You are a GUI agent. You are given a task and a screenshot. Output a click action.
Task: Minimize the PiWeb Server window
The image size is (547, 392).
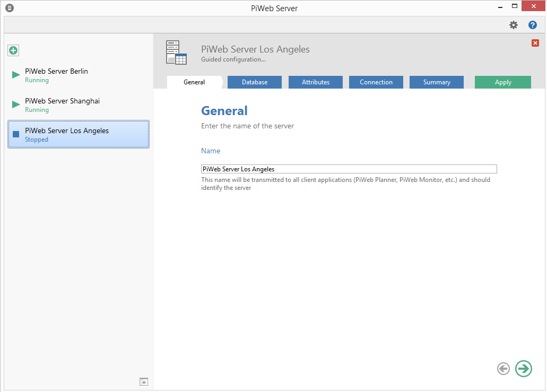pos(500,6)
